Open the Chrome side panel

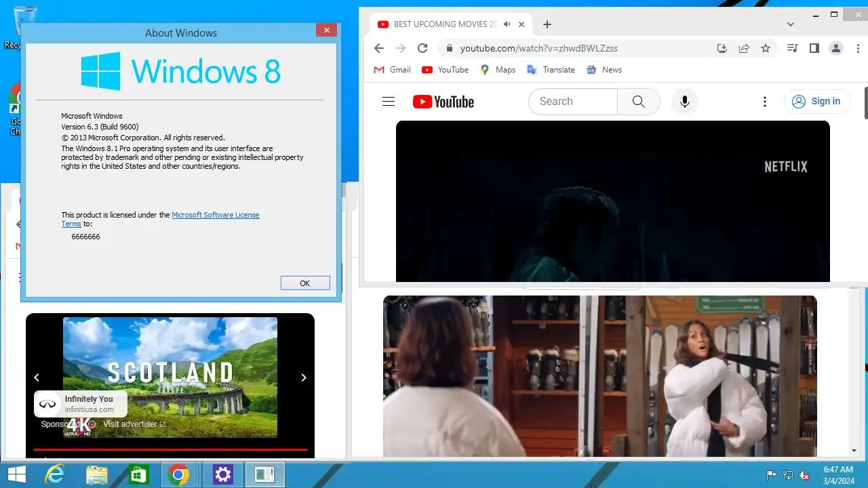(x=814, y=48)
